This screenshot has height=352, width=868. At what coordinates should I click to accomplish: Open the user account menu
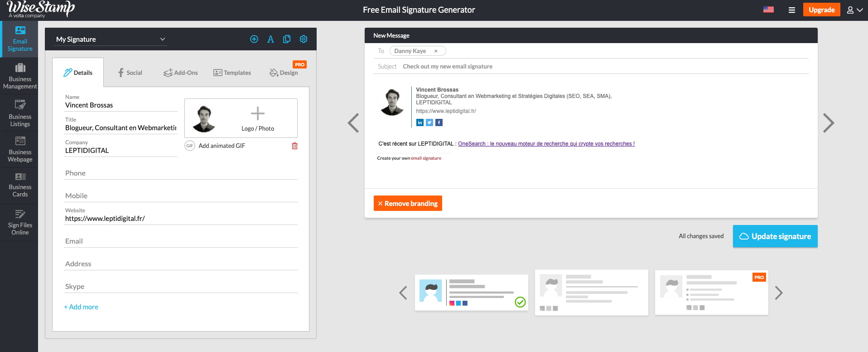click(855, 10)
